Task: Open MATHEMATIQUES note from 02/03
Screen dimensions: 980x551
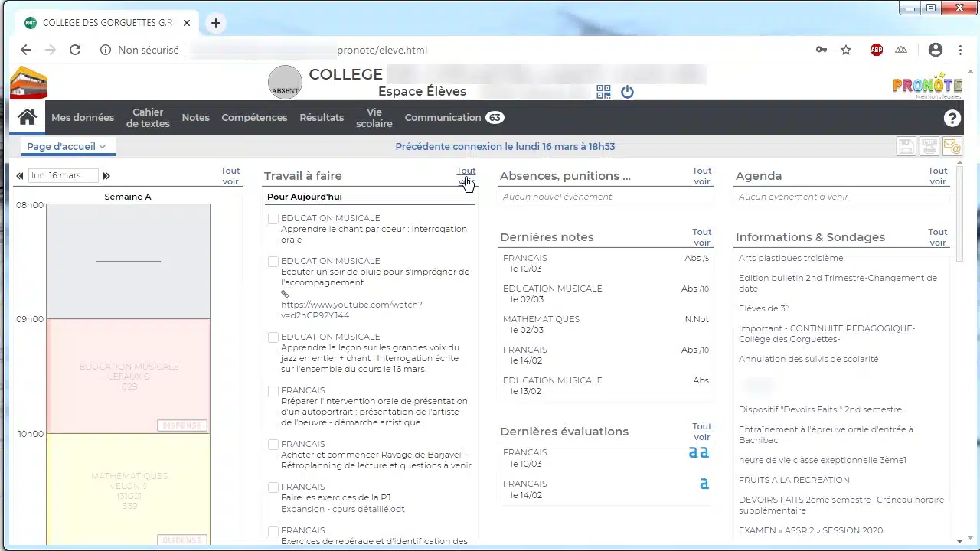Action: pyautogui.click(x=606, y=324)
